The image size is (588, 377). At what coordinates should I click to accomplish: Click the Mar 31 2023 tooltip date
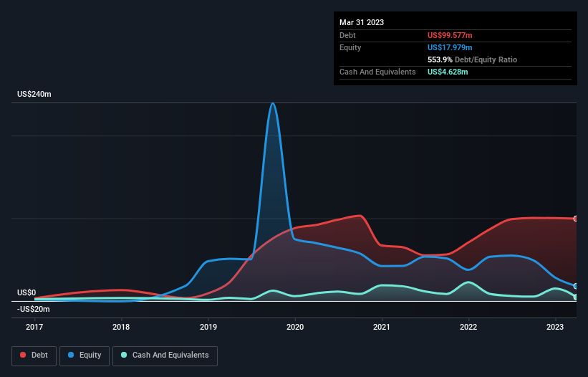[x=362, y=22]
